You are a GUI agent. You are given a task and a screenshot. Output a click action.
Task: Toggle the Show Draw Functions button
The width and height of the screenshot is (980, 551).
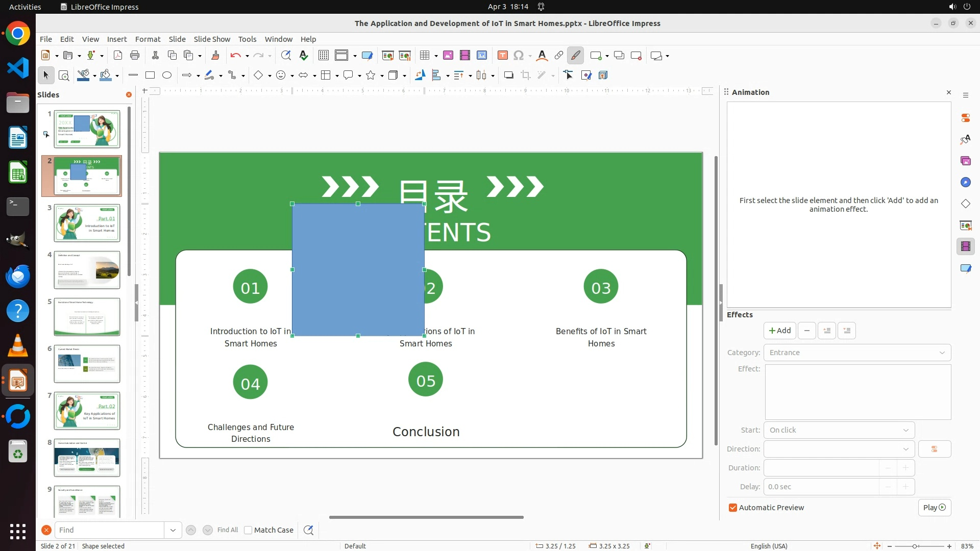(x=575, y=56)
